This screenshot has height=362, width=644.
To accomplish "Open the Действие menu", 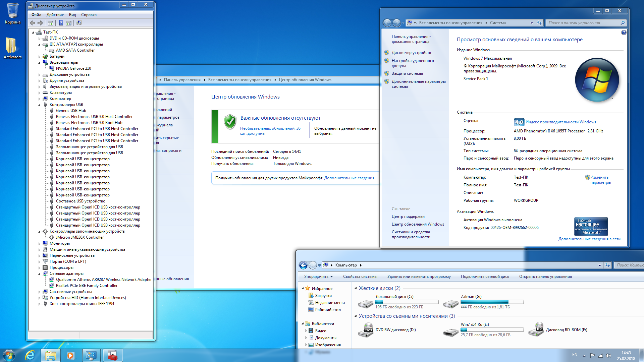I will pyautogui.click(x=55, y=15).
